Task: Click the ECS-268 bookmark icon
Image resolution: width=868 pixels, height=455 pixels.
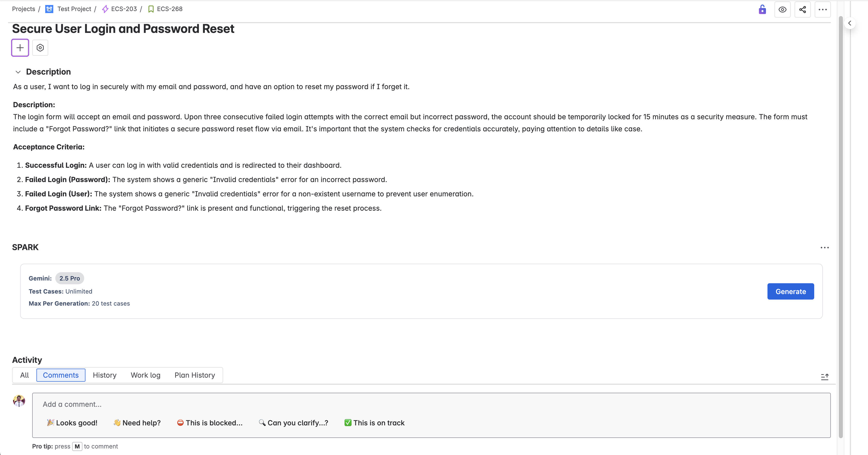Action: click(151, 9)
